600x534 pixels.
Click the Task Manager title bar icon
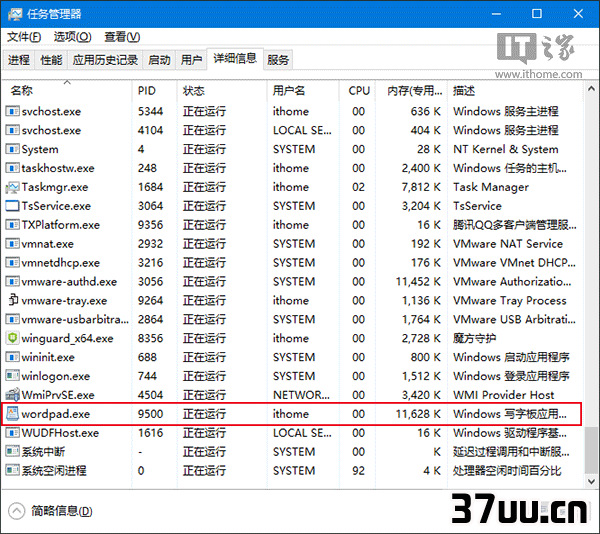click(15, 14)
